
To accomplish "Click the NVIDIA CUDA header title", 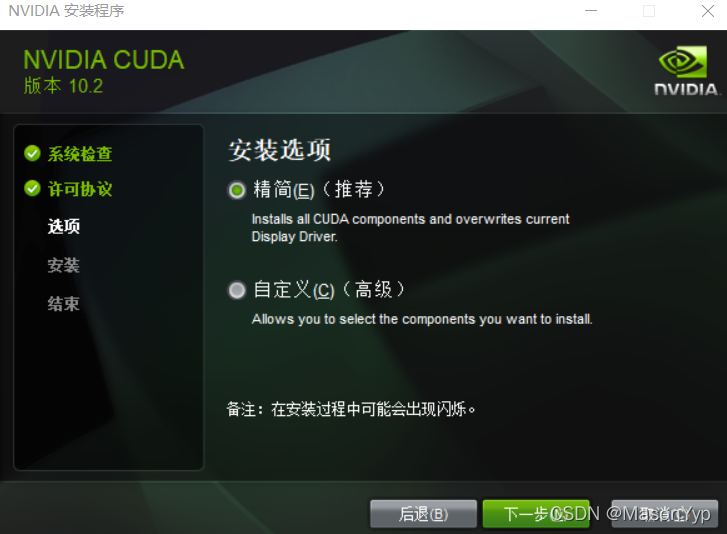I will point(104,60).
